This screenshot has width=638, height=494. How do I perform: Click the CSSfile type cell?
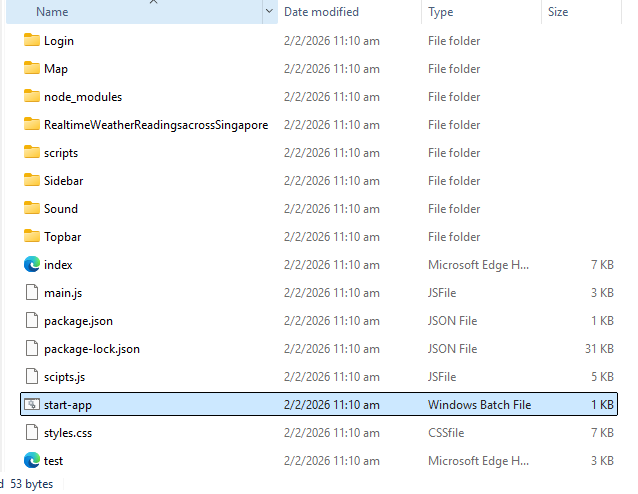point(446,433)
